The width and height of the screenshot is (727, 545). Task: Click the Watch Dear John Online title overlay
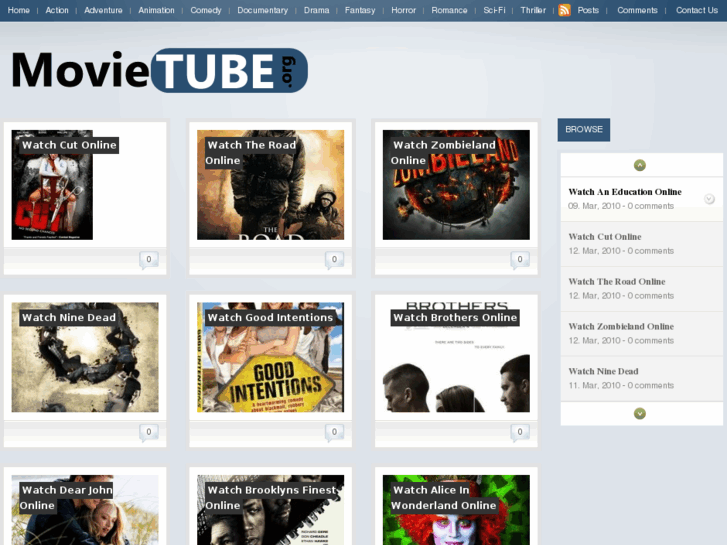coord(67,498)
